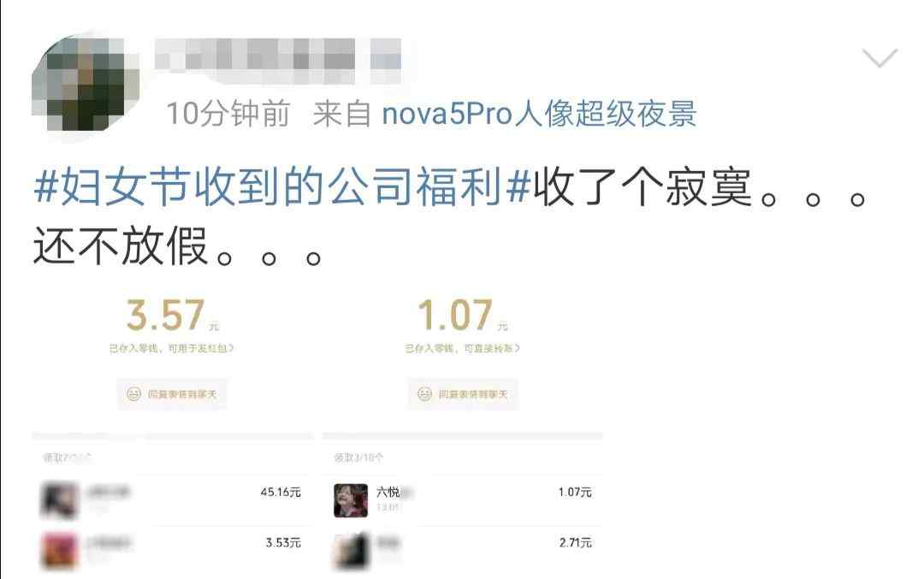
Task: Tap the 已存入零钱 link under 1.07元
Action: pos(462,349)
